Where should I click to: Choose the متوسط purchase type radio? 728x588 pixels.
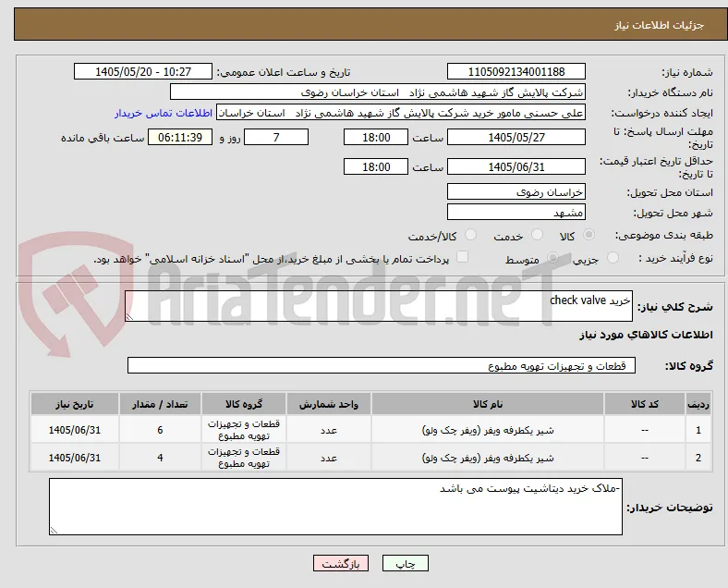point(552,258)
